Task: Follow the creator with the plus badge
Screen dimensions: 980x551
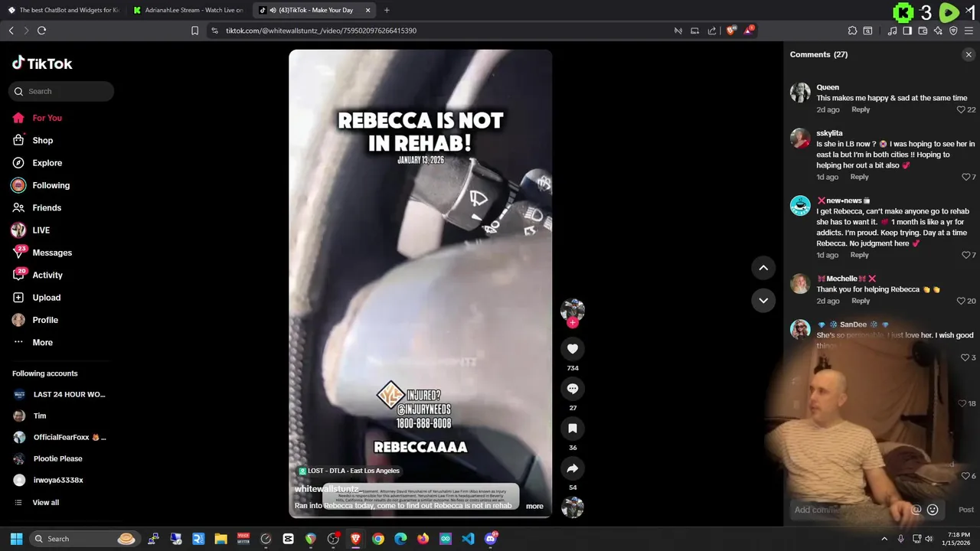Action: click(x=572, y=323)
